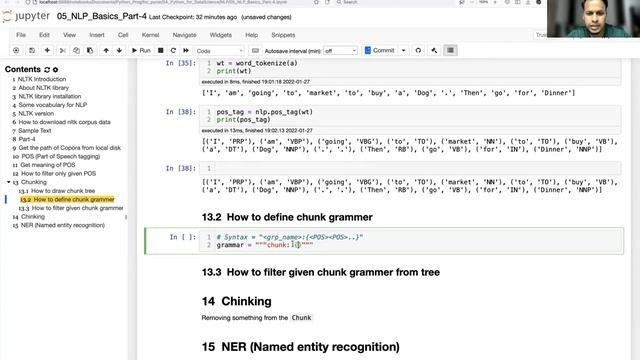Screen dimensions: 640x360
Task: Go to Get the path of Copora
Action: (69, 148)
